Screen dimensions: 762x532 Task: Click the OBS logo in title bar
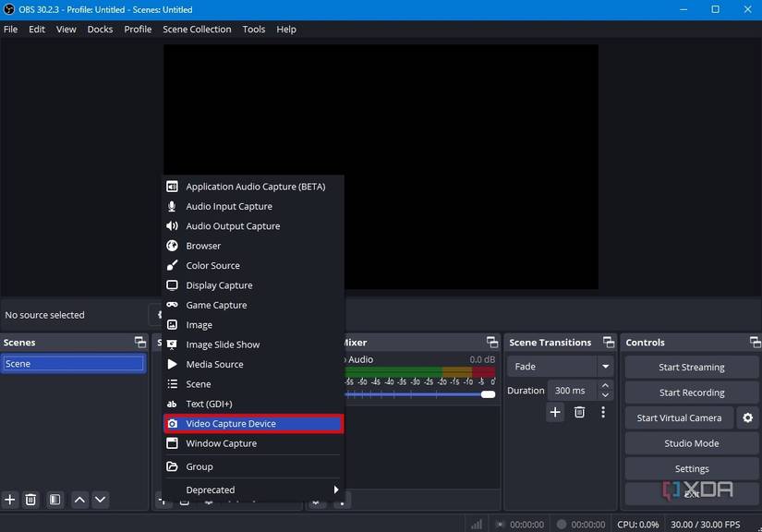8,9
